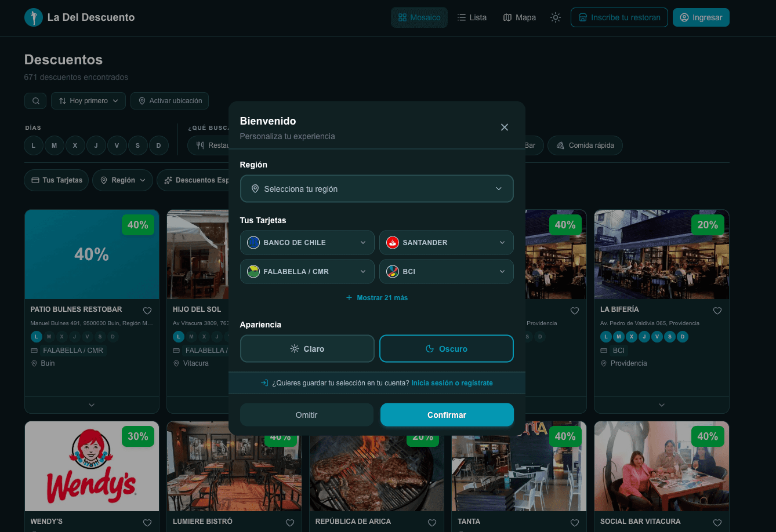Click the location pin in region selector
This screenshot has height=532, width=776.
point(255,189)
